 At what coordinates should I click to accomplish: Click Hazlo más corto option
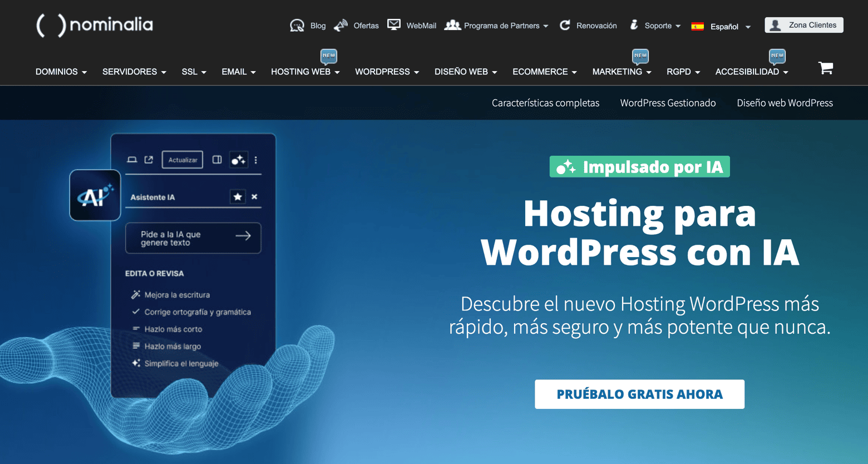click(x=173, y=329)
